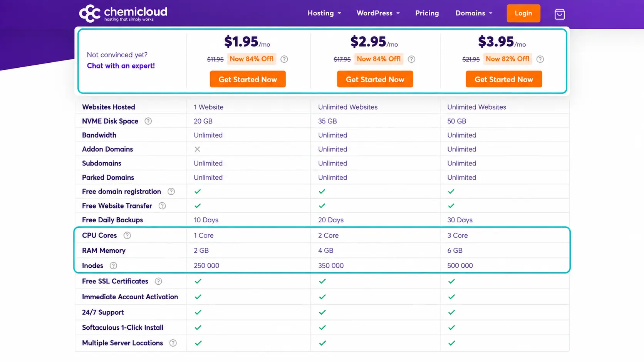644x362 pixels.
Task: Click the struck-through $21.95 price
Action: pyautogui.click(x=471, y=59)
